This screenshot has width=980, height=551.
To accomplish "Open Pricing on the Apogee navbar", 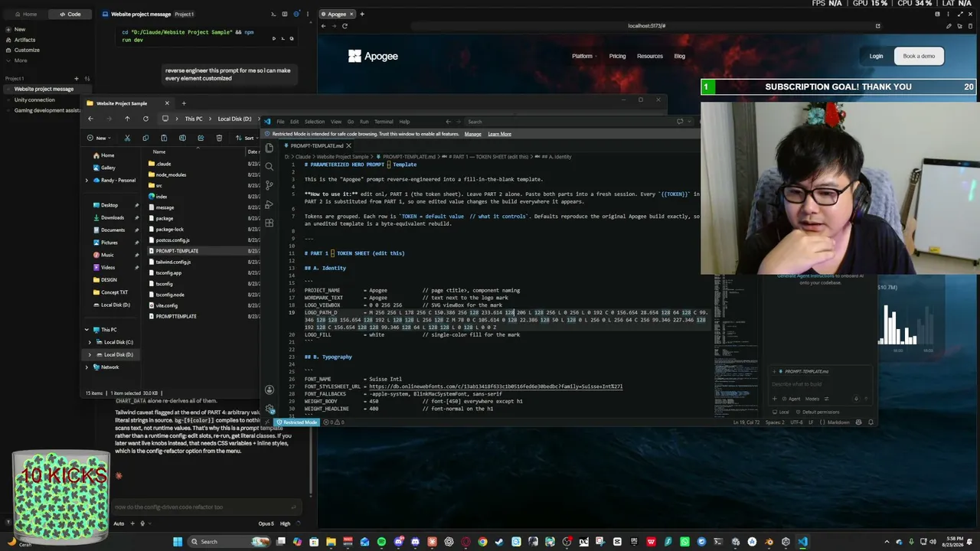I will click(x=617, y=56).
